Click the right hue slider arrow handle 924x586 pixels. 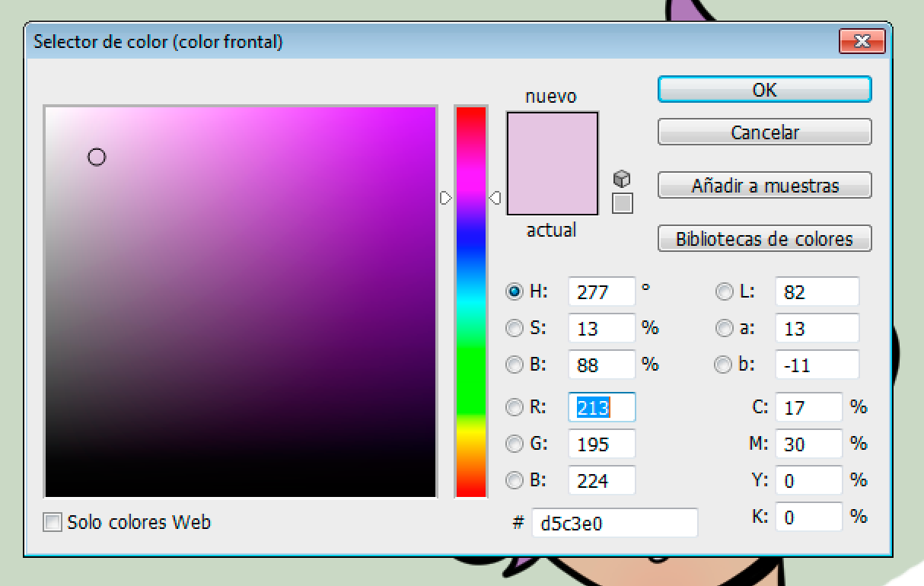click(x=495, y=198)
